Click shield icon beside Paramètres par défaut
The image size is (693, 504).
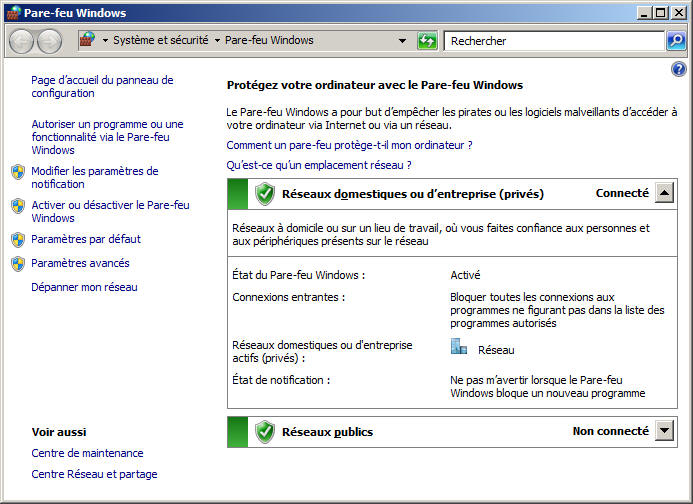(x=18, y=240)
